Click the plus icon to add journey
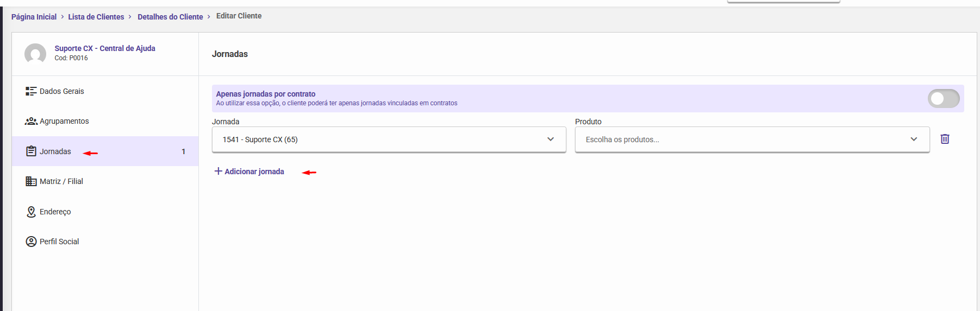This screenshot has height=311, width=980. click(x=218, y=172)
